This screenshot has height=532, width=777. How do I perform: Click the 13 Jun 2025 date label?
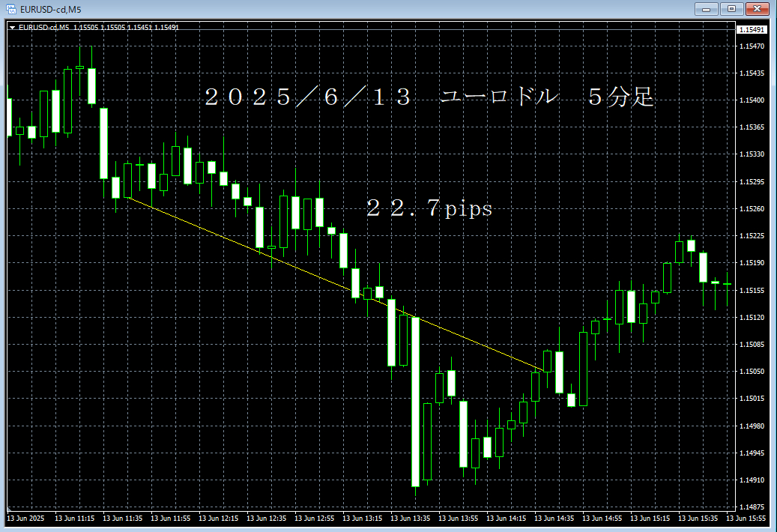pos(25,518)
